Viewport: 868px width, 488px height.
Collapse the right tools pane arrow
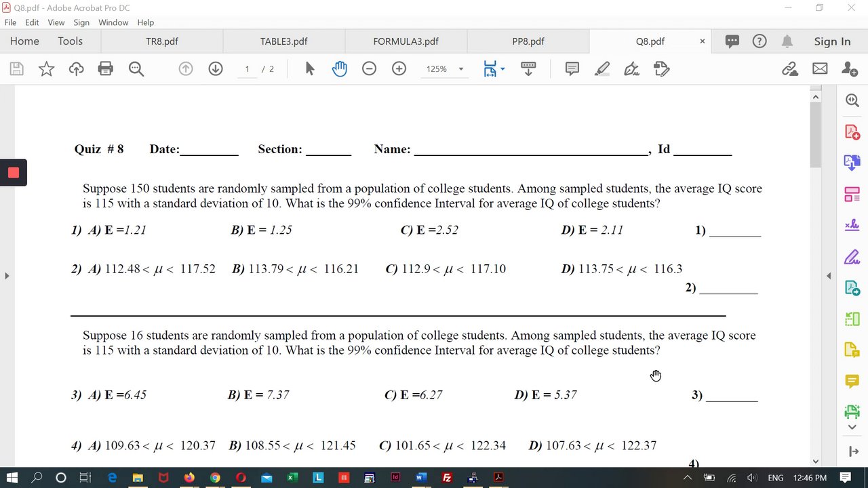(829, 275)
